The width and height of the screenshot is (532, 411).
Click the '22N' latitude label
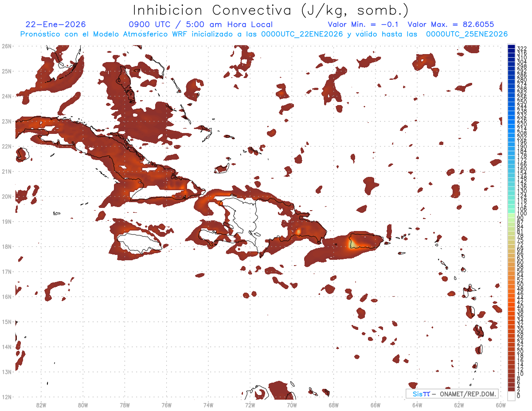click(7, 146)
